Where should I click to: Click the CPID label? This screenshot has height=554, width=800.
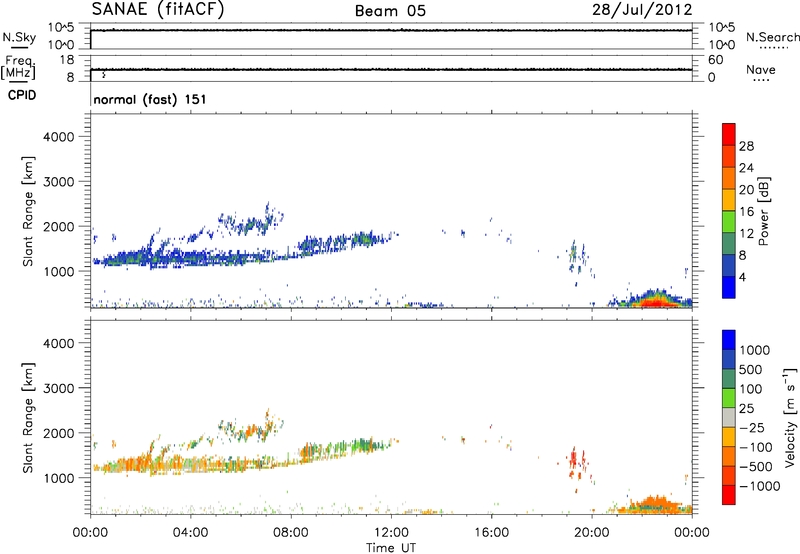(22, 95)
